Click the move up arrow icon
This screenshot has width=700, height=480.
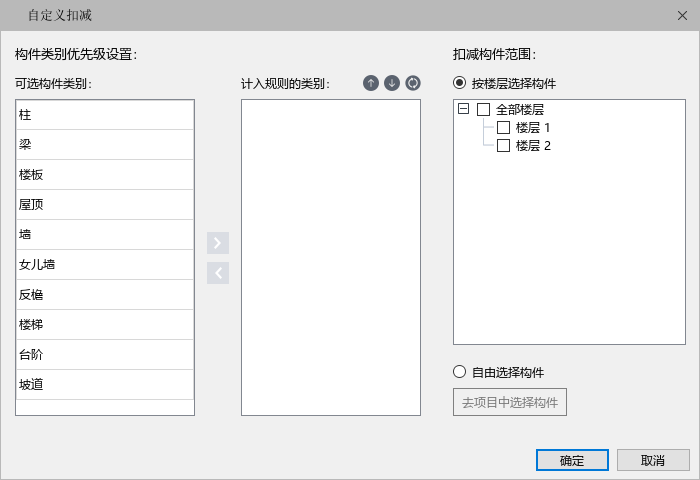[371, 83]
